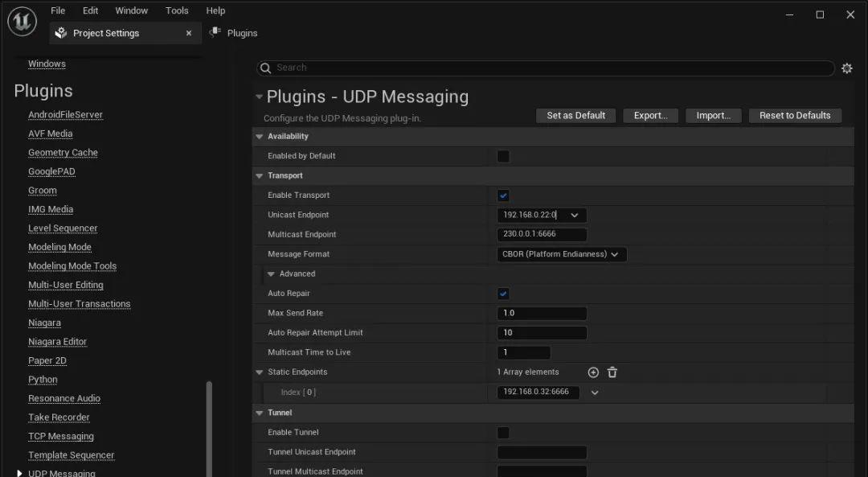Check the Enable Tunnel checkbox

(503, 433)
